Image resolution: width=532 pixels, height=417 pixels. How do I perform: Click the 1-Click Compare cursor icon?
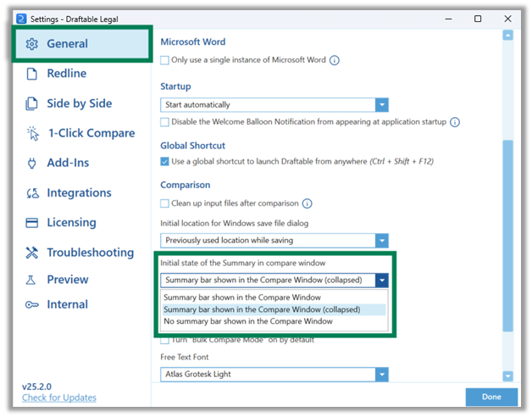coord(33,133)
